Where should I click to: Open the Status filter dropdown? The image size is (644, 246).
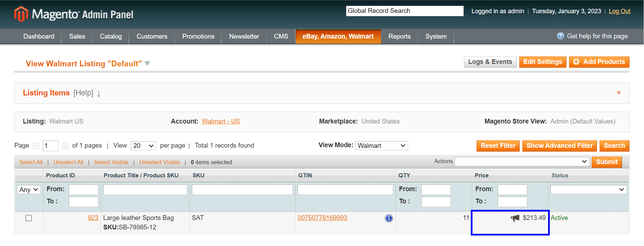pyautogui.click(x=588, y=189)
